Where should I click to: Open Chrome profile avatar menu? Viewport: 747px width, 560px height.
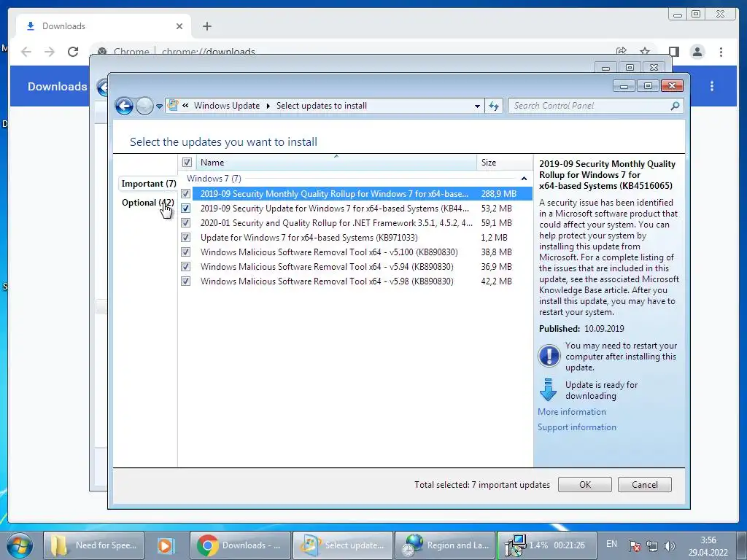[697, 52]
